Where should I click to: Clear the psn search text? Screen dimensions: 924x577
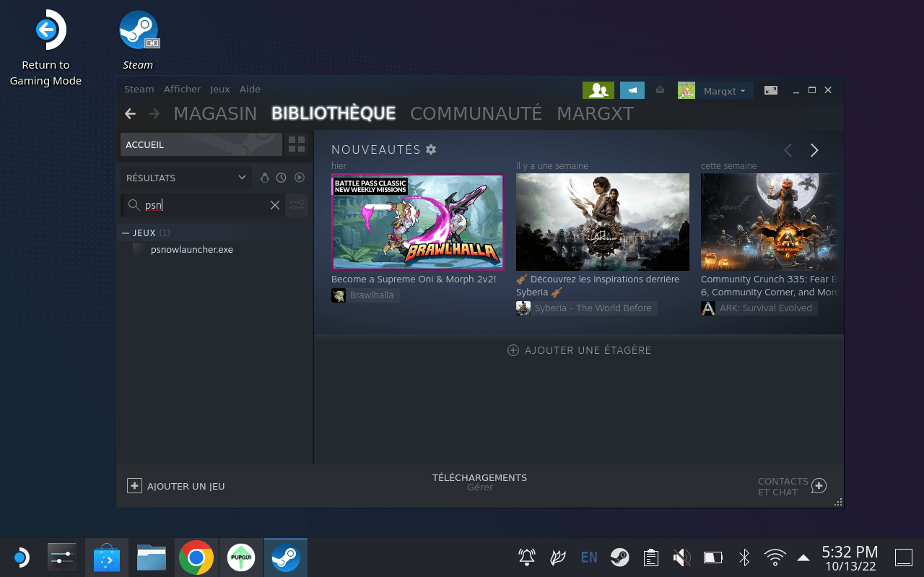pyautogui.click(x=275, y=205)
